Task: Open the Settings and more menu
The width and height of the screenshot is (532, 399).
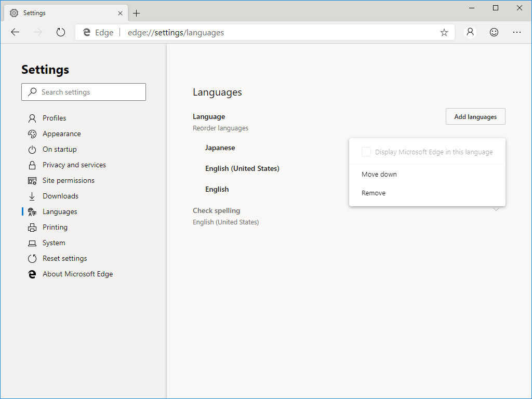Action: (x=517, y=32)
